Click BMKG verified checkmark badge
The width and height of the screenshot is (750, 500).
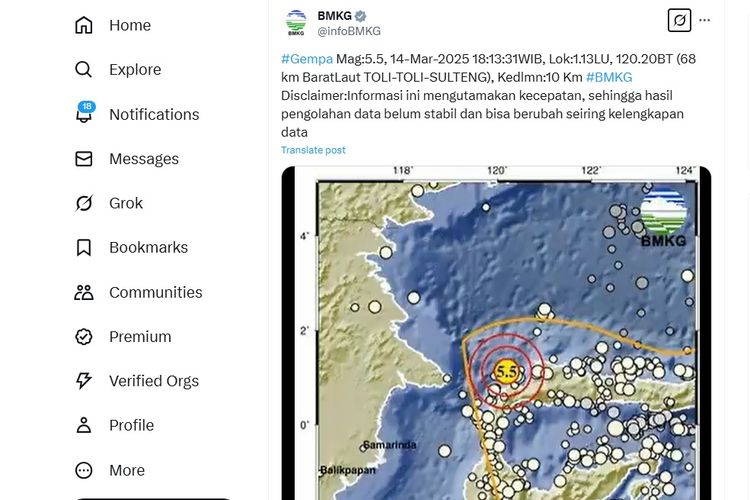click(361, 16)
